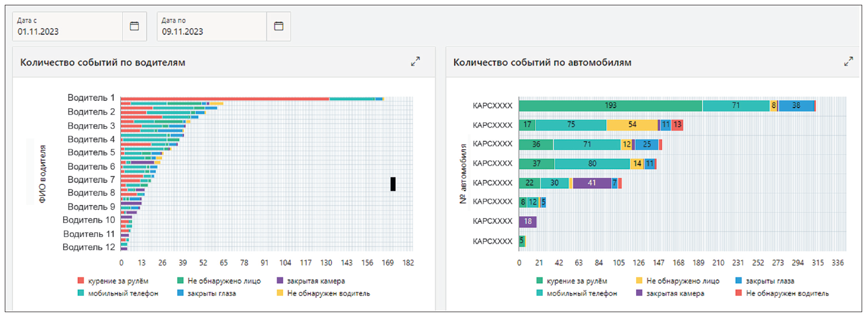
Task: Click the long red bar of Водитель 1
Action: tap(225, 99)
